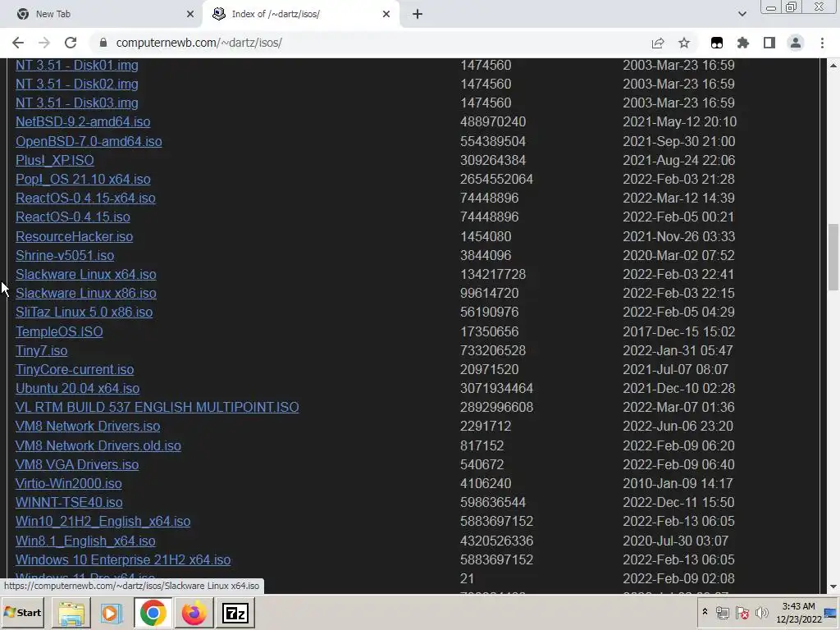Open the black extension icon in toolbar
The height and width of the screenshot is (630, 840).
click(x=717, y=43)
